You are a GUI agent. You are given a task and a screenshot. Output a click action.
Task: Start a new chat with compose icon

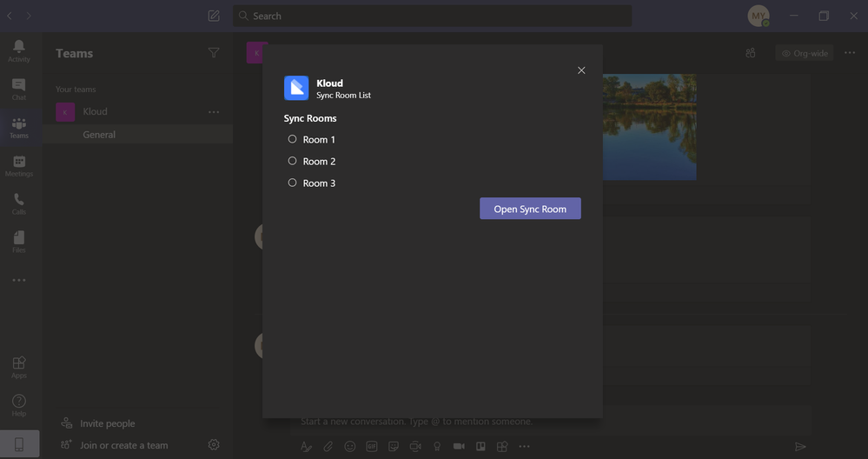(x=214, y=16)
